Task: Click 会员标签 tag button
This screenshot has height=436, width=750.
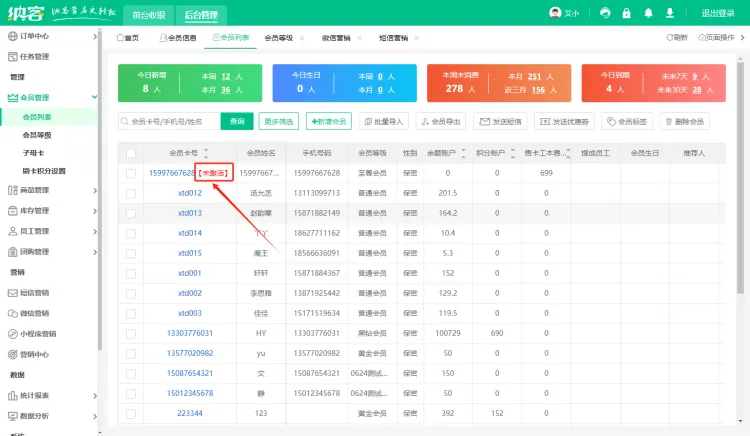Action: [x=627, y=121]
